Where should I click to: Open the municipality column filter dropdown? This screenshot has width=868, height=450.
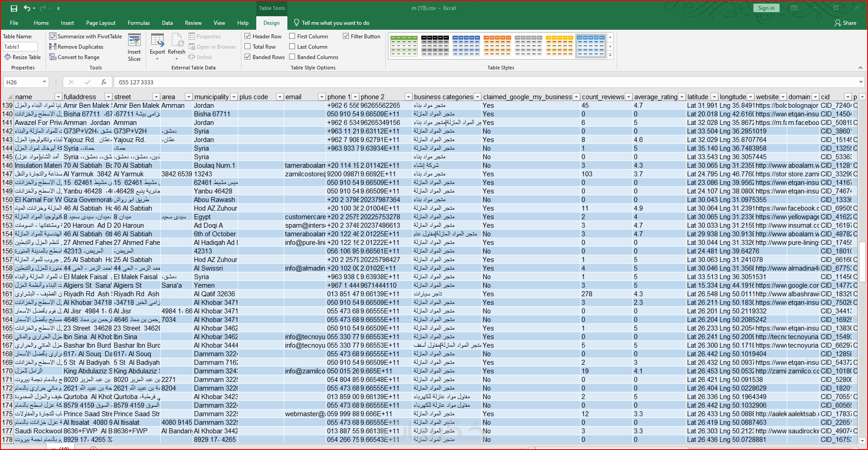234,97
